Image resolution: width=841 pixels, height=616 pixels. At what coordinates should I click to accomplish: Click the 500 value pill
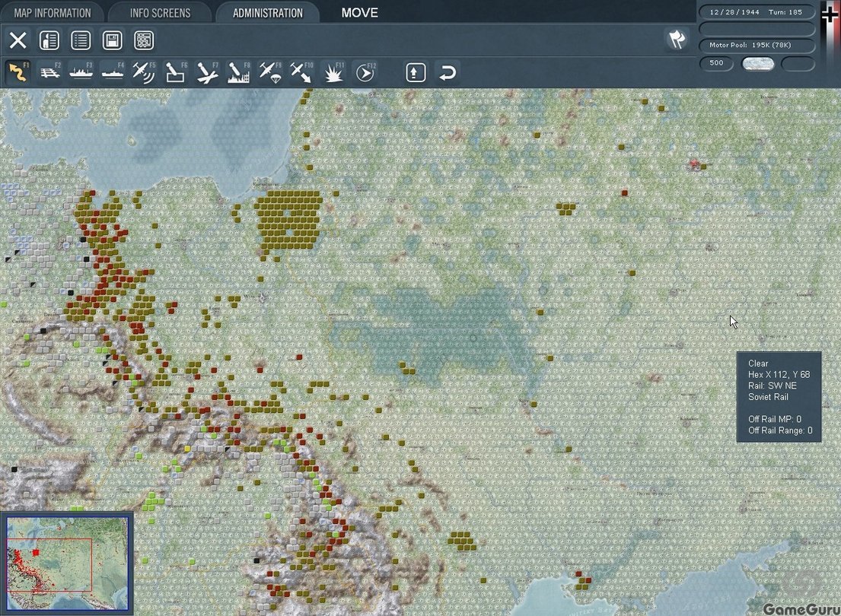coord(717,63)
